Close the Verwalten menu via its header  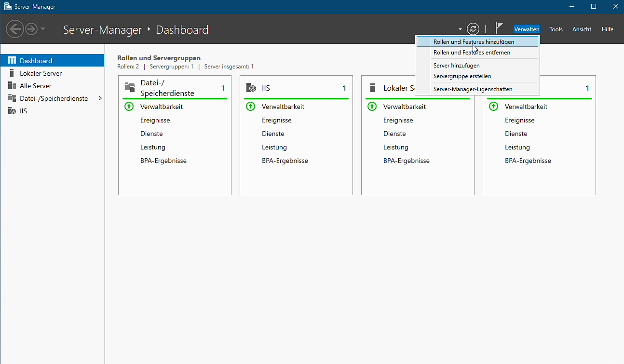tap(527, 29)
